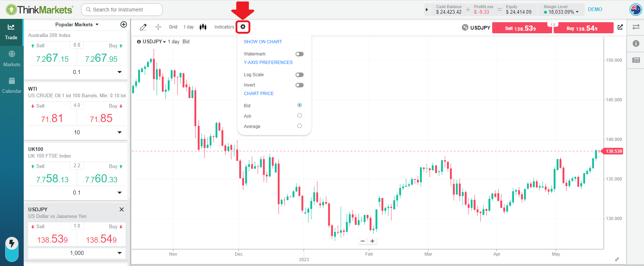Zoom in the chart with plus button
644x266 pixels.
coord(372,241)
